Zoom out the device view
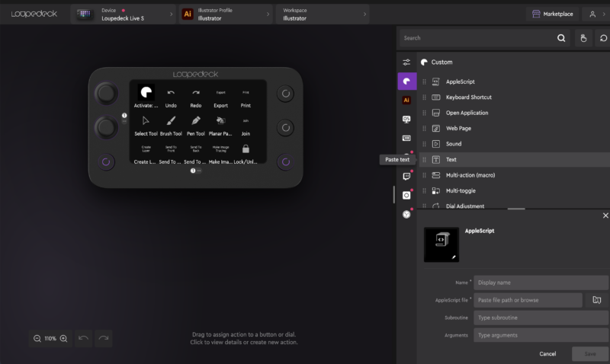This screenshot has height=364, width=610. (x=37, y=338)
